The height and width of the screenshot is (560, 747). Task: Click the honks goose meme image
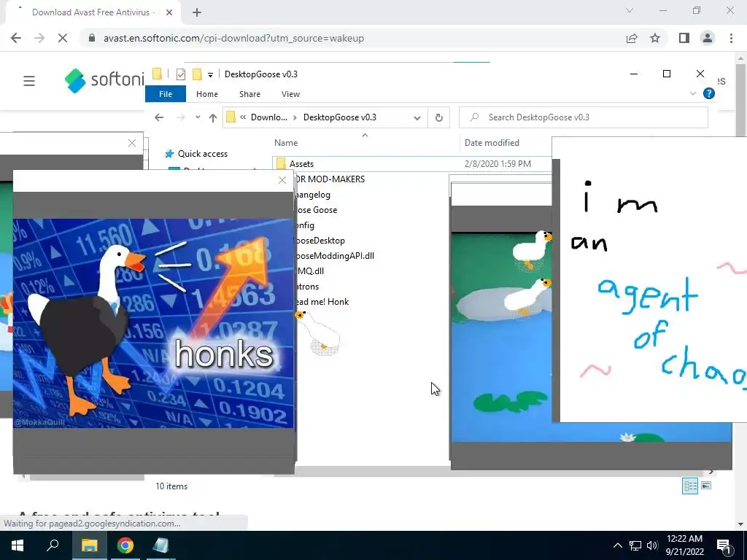tap(155, 323)
